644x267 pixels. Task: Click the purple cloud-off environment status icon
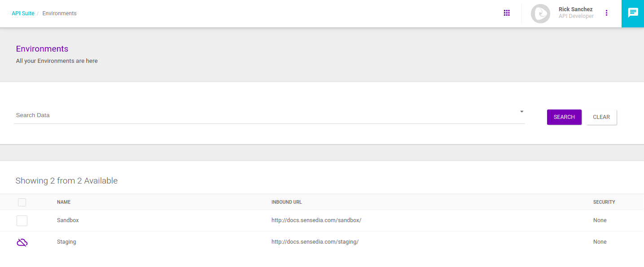[x=22, y=242]
